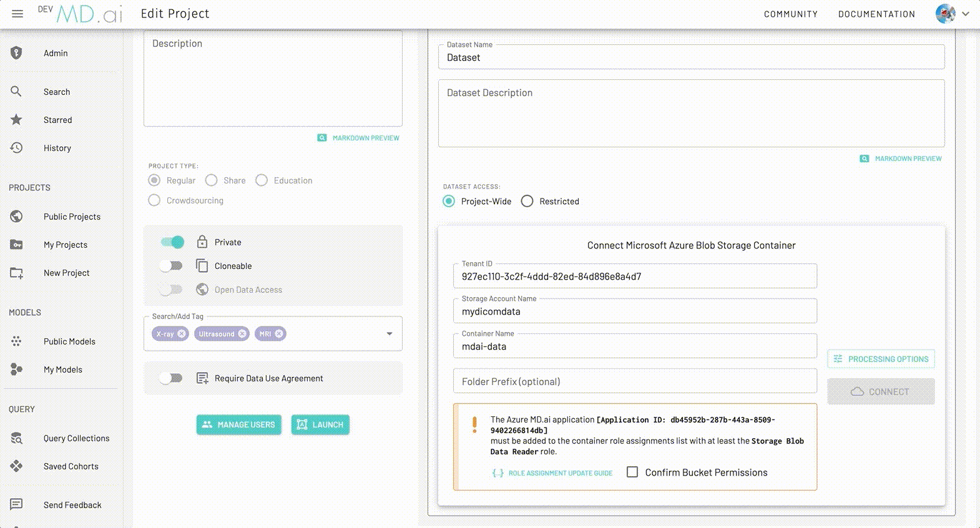Click the MD.ai logo
980x528 pixels.
point(89,14)
